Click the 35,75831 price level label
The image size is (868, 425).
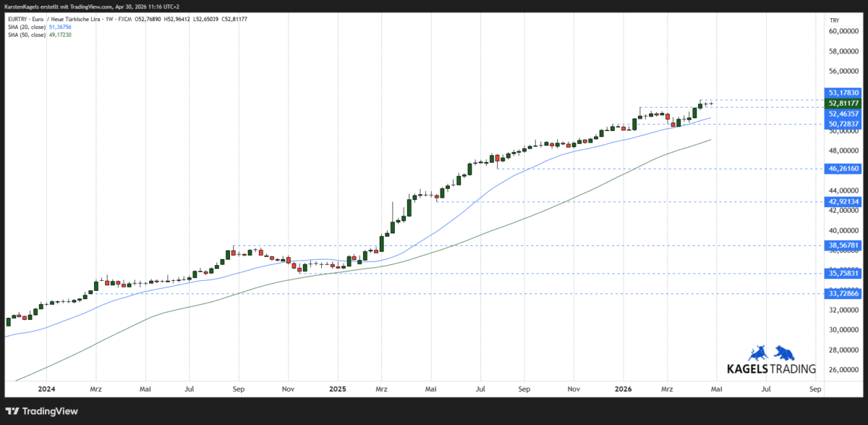pos(843,273)
